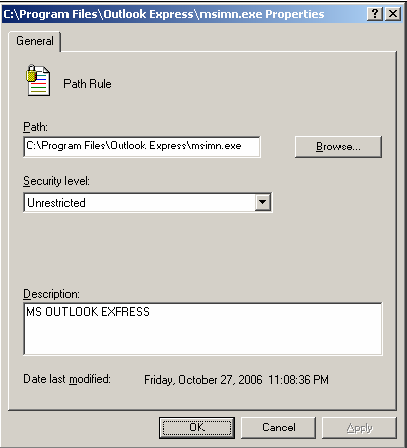Dismiss changes with the Cancel button

tap(279, 428)
